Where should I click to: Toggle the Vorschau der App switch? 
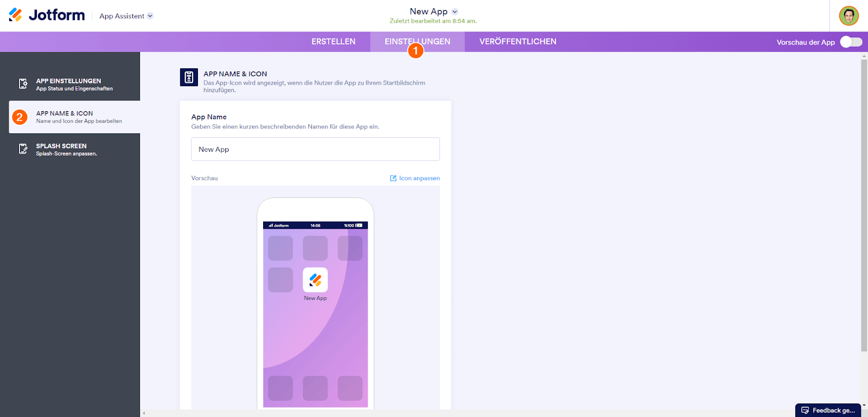coord(851,42)
